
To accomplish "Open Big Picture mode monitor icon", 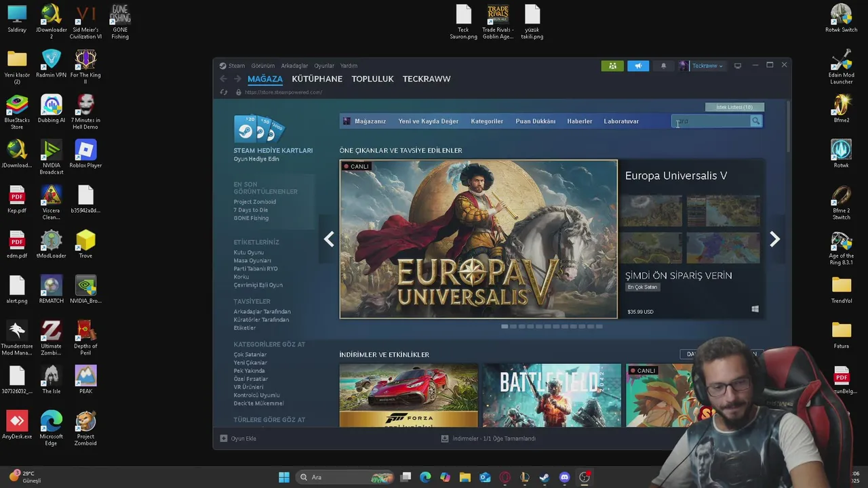I will pos(738,66).
